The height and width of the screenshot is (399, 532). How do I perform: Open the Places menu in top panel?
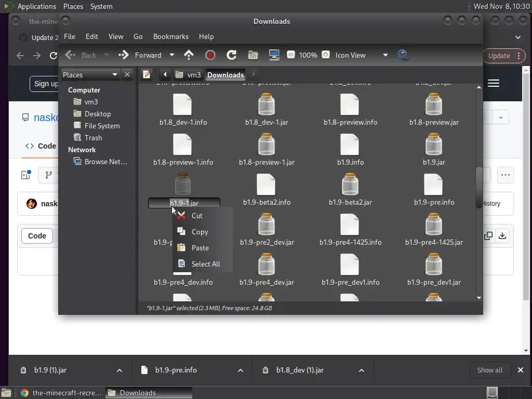73,6
